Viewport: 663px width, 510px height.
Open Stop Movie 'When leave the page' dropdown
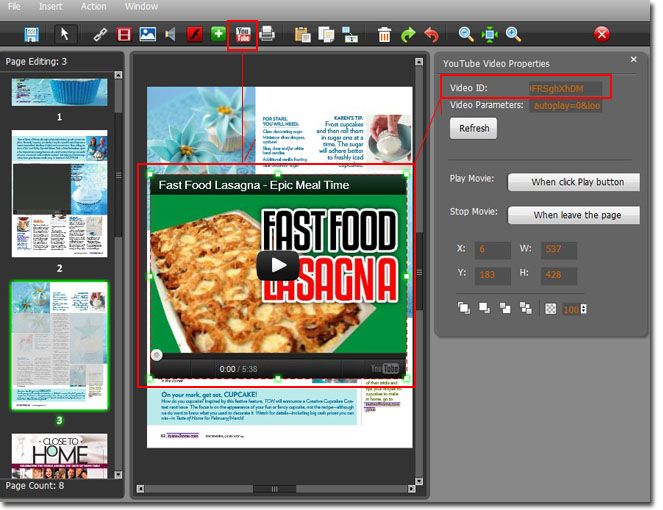574,215
